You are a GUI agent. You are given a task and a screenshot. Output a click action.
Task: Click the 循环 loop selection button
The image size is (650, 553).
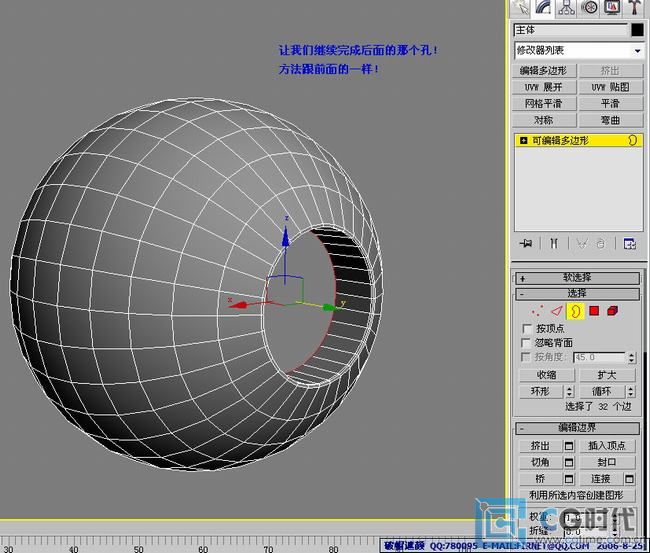pos(602,391)
